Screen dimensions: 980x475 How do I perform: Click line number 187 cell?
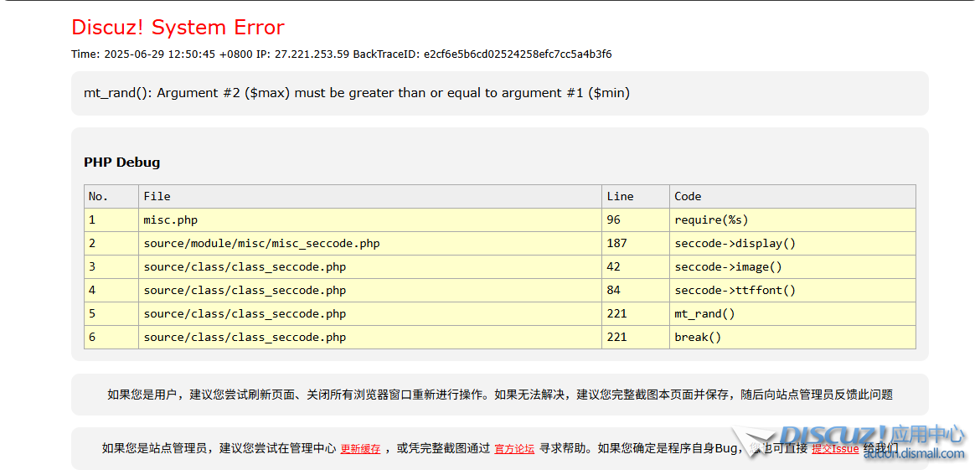[x=636, y=244]
